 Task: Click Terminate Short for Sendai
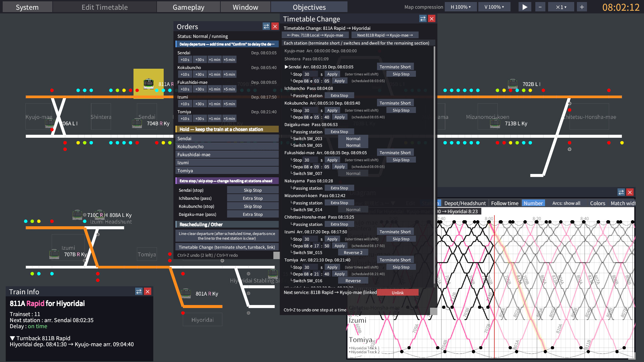(x=395, y=67)
